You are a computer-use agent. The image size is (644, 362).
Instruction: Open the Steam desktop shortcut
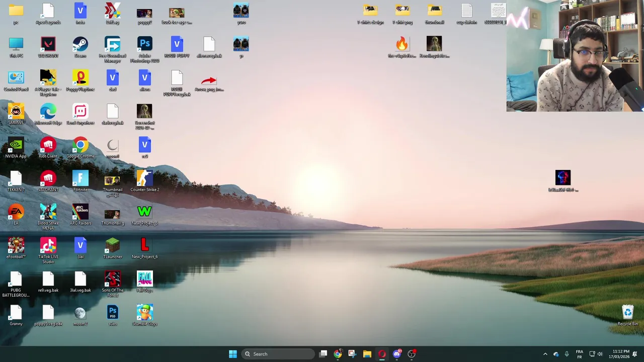pos(80,48)
